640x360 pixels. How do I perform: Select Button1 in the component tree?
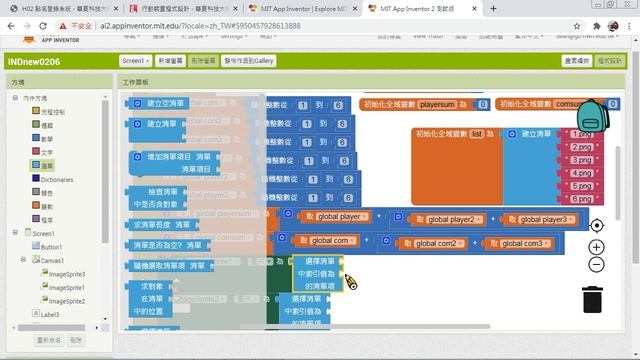[47, 247]
